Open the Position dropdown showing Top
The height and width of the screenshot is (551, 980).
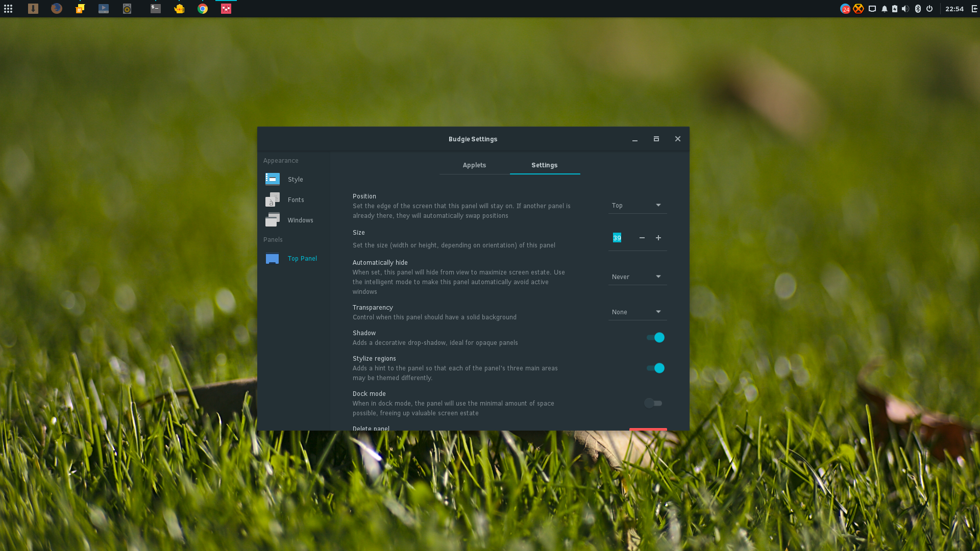coord(638,205)
